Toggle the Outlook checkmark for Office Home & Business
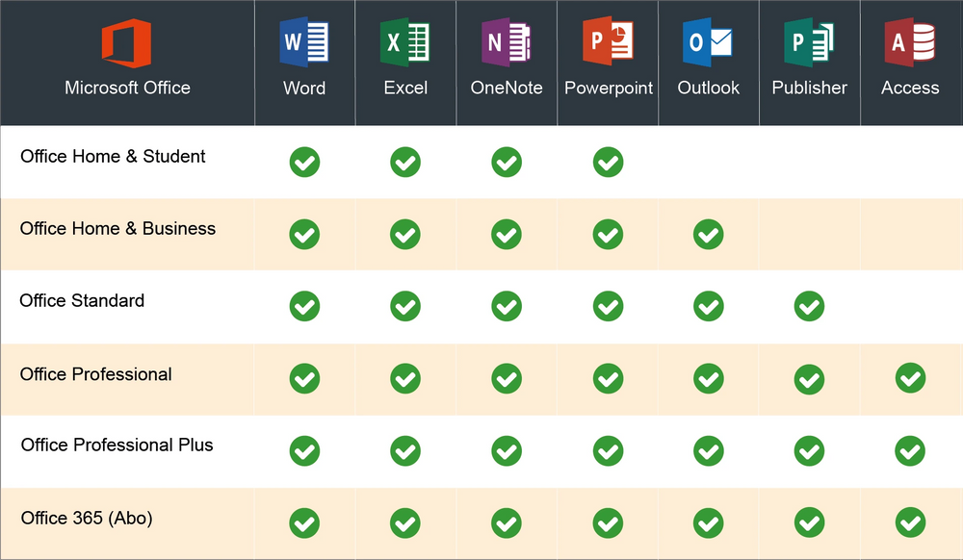Screen dimensions: 963x560 (709, 234)
